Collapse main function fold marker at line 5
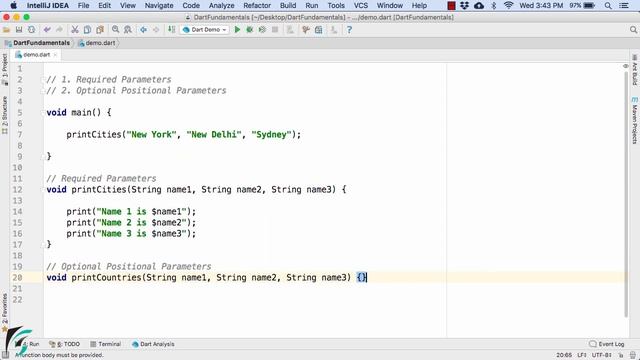 (x=43, y=113)
